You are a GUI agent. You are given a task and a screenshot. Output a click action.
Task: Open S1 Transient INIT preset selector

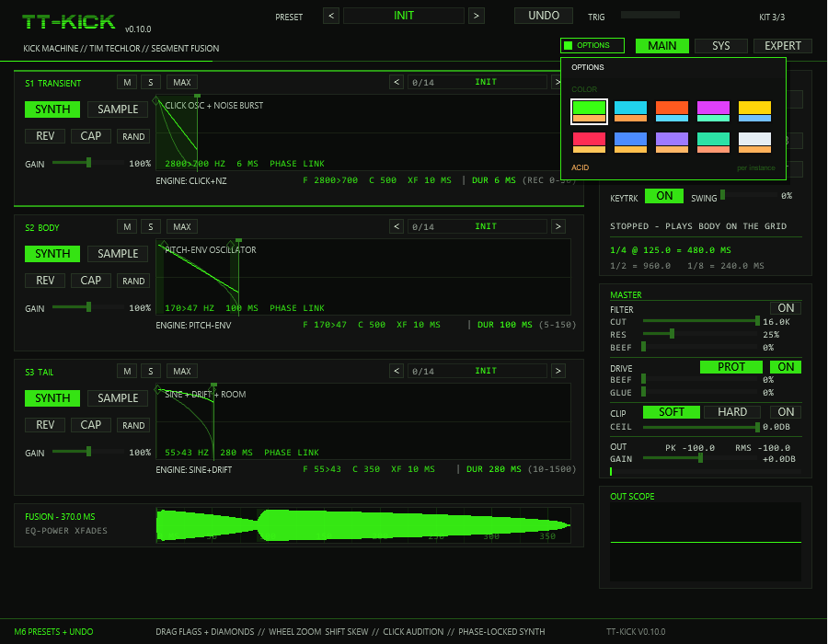click(x=477, y=82)
